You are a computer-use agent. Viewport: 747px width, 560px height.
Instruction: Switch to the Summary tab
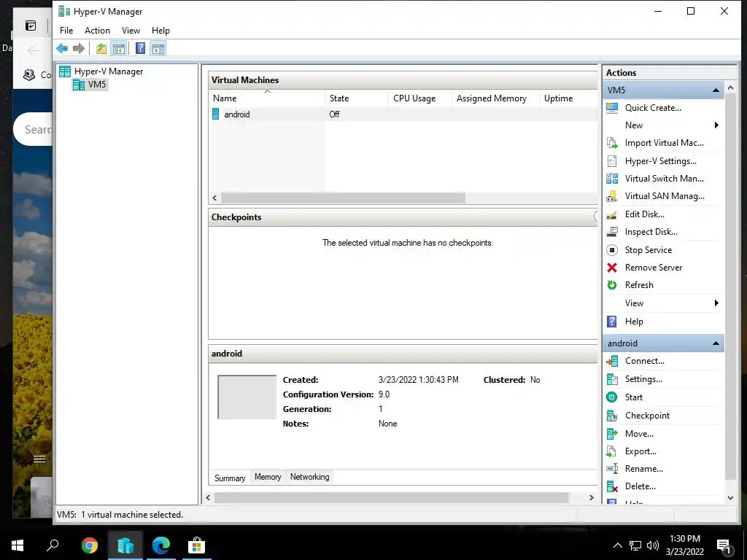coord(230,478)
